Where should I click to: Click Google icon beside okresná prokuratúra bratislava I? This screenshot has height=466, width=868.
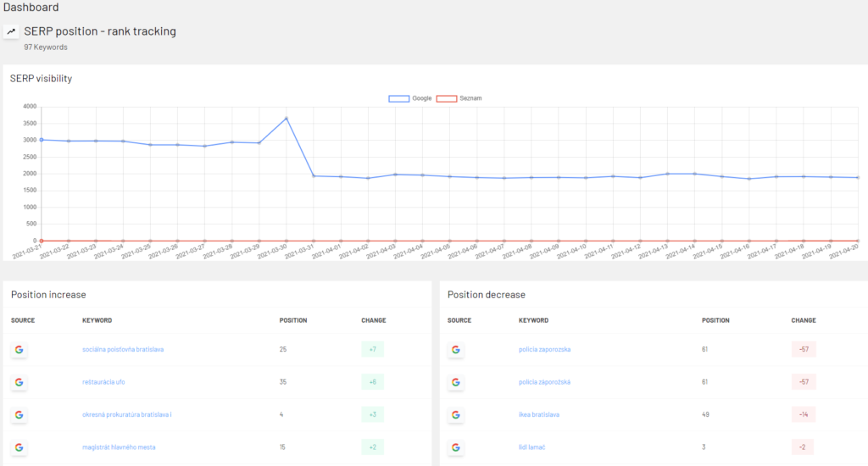[19, 414]
